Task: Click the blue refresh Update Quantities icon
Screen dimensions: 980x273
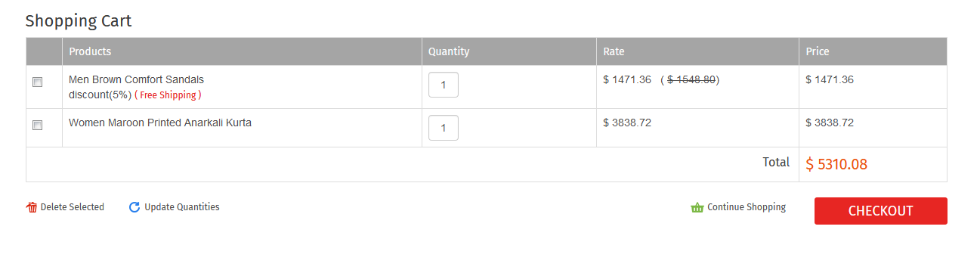Action: (134, 207)
